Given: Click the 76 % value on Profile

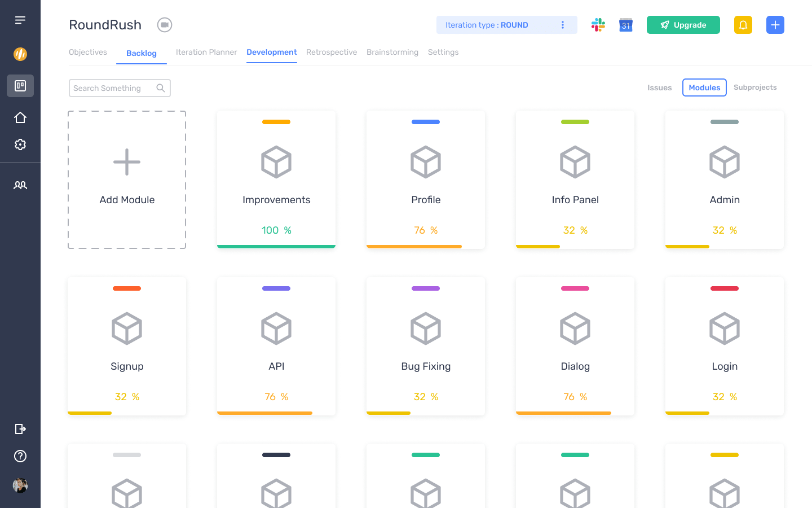Looking at the screenshot, I should [x=426, y=230].
